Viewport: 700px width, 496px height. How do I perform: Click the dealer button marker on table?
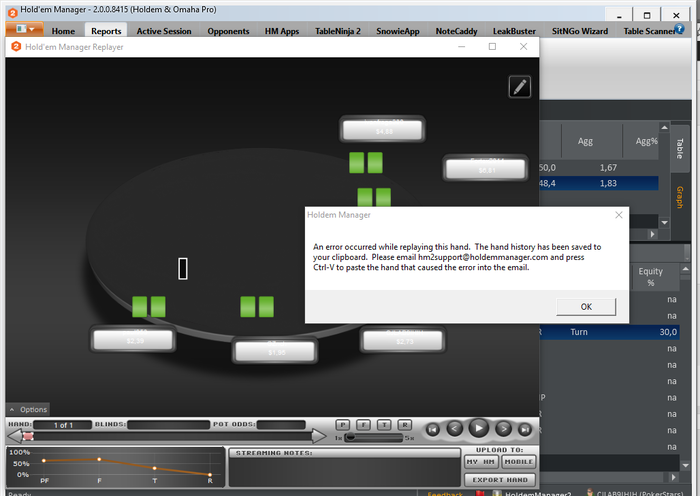(183, 269)
